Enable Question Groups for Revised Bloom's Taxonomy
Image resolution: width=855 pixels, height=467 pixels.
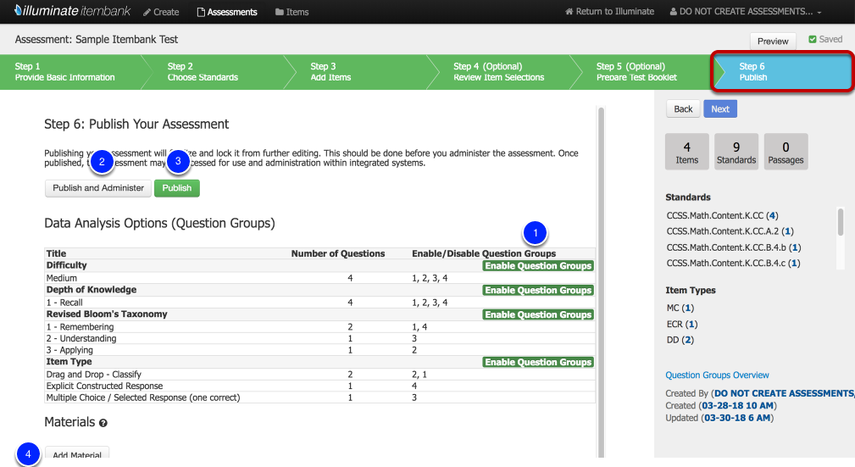point(538,315)
